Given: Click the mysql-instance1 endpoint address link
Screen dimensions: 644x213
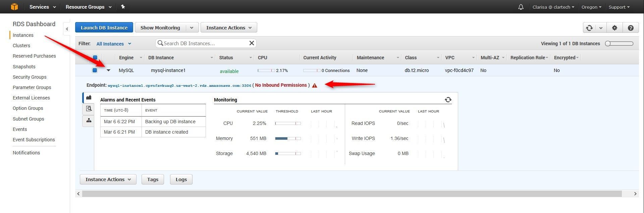Looking at the screenshot, I should click(179, 85).
